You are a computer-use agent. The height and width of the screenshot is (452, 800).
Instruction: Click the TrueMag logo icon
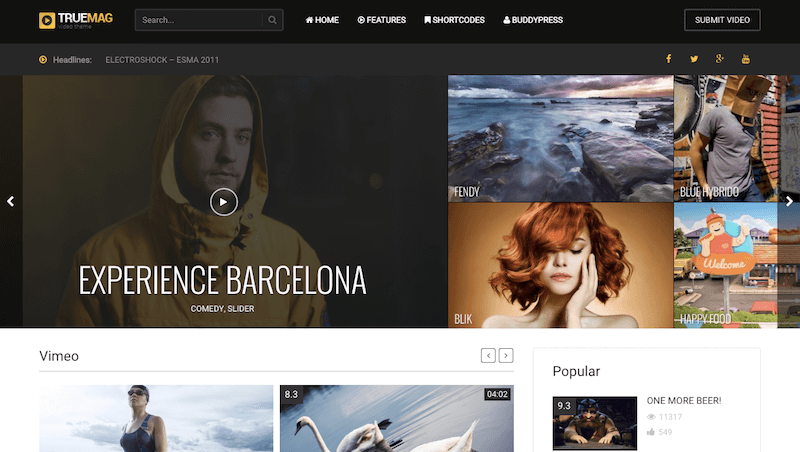coord(47,20)
